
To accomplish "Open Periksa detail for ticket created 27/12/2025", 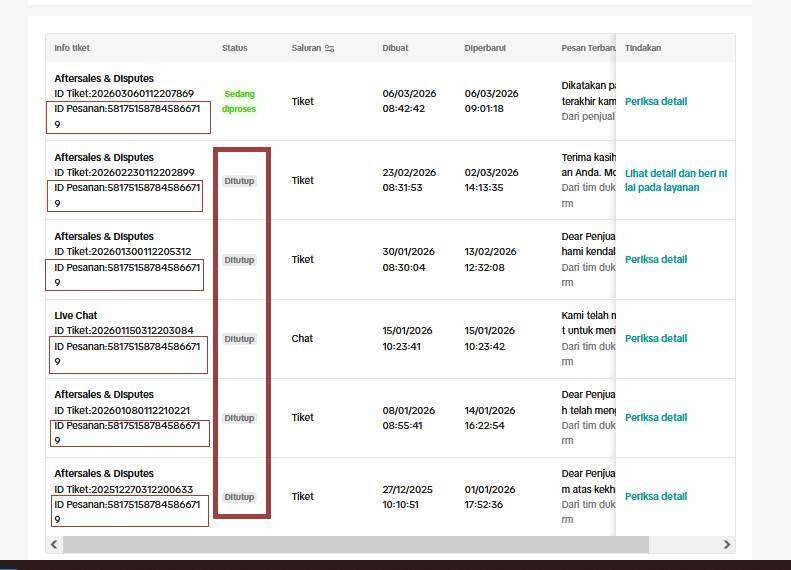I will [x=655, y=496].
